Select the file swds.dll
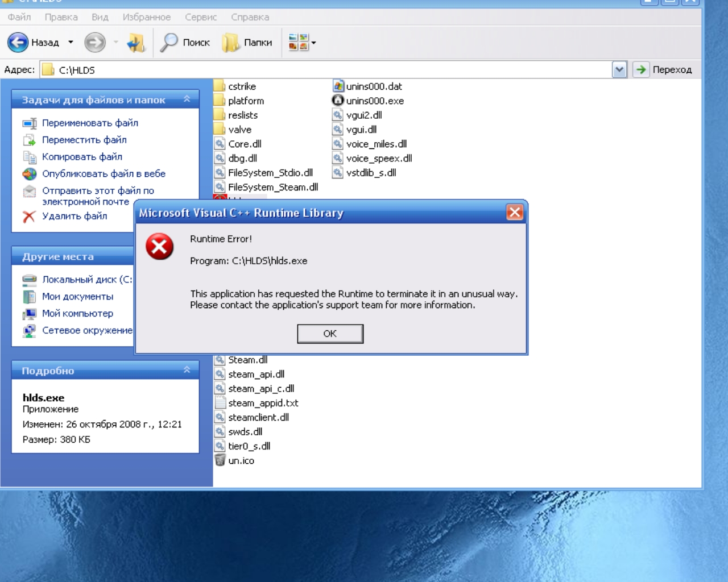This screenshot has height=582, width=728. click(x=239, y=431)
